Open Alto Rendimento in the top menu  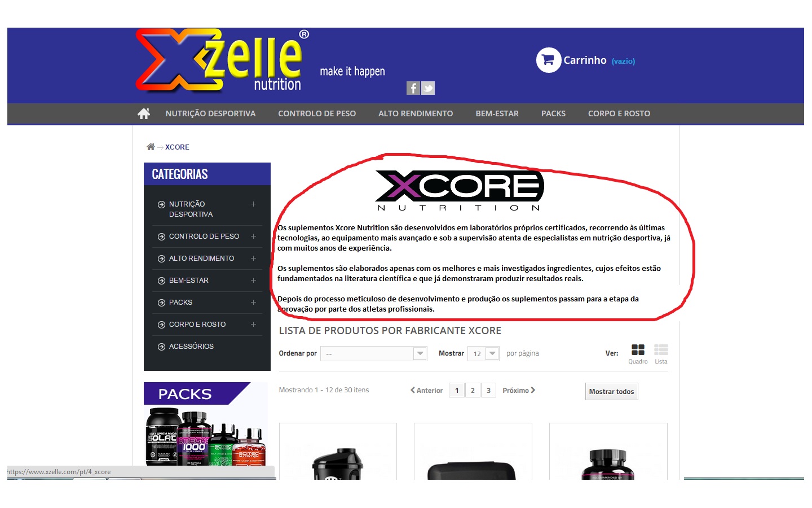pyautogui.click(x=416, y=113)
